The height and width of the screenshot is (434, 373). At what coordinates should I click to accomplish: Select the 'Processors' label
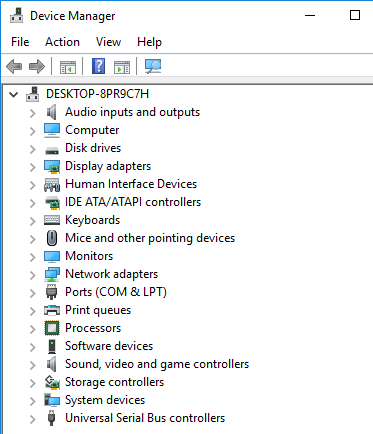point(93,328)
